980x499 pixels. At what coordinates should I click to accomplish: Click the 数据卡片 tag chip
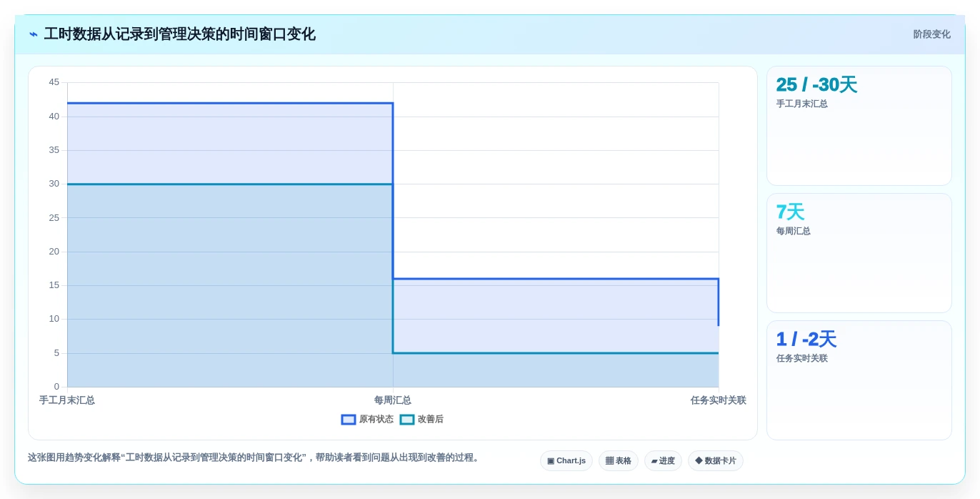pos(716,461)
